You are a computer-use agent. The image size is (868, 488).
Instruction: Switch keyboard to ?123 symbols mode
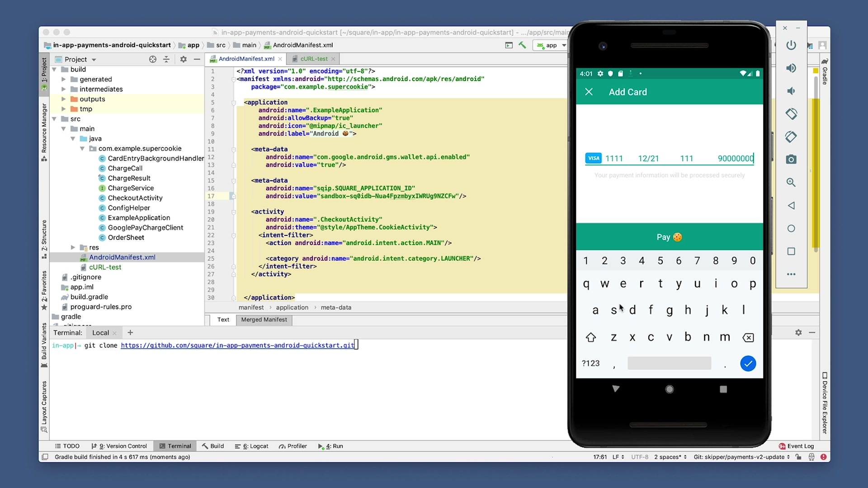click(590, 363)
